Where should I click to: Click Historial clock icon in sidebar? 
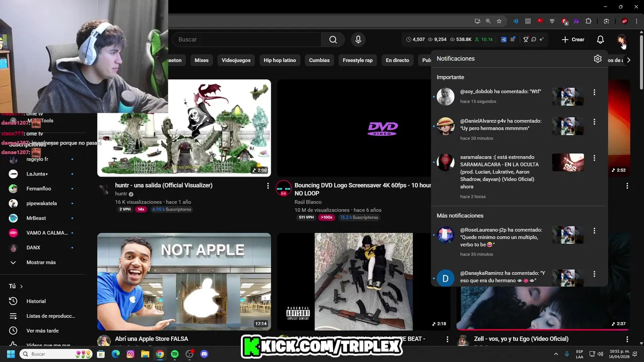point(13,301)
